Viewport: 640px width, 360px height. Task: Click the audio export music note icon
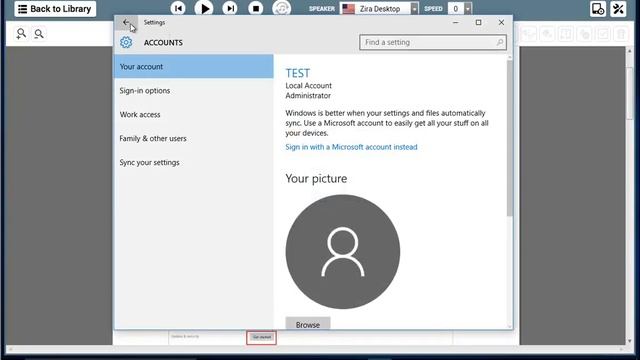coord(282,8)
